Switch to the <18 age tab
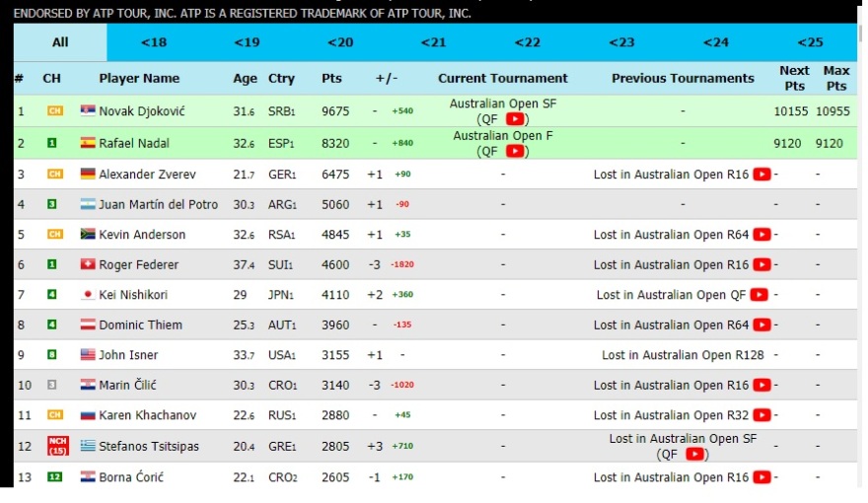Screen dimensions: 868x503 pos(154,42)
